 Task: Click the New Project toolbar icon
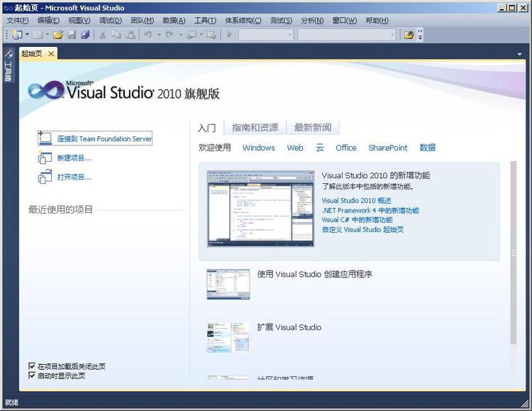point(16,34)
